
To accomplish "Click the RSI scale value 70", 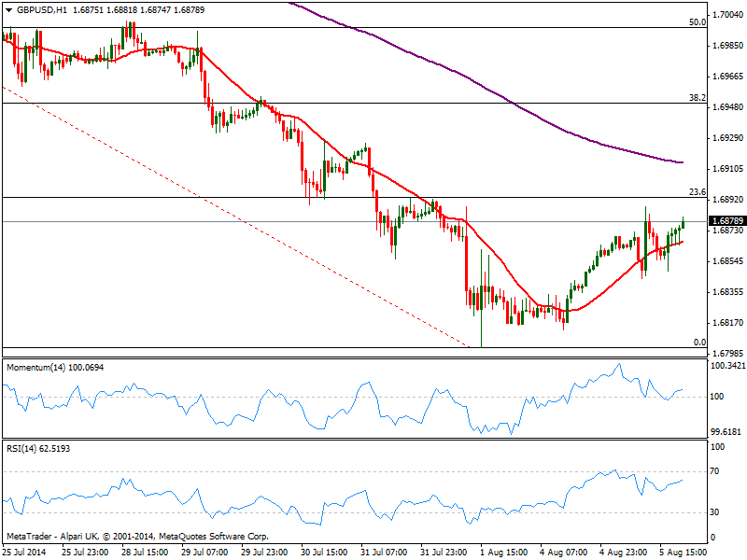I will [714, 471].
